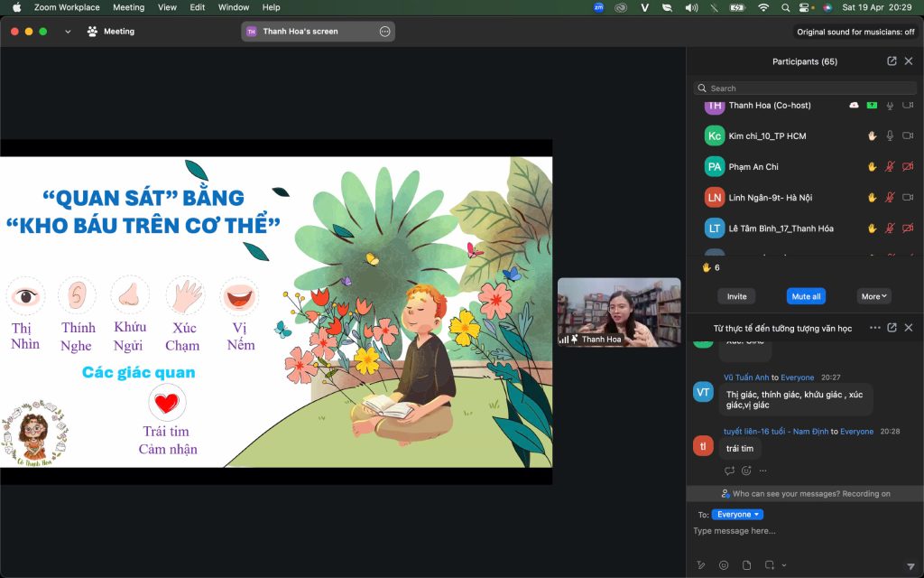The width and height of the screenshot is (924, 578).
Task: Reply to the "trái tim" message
Action: (729, 471)
